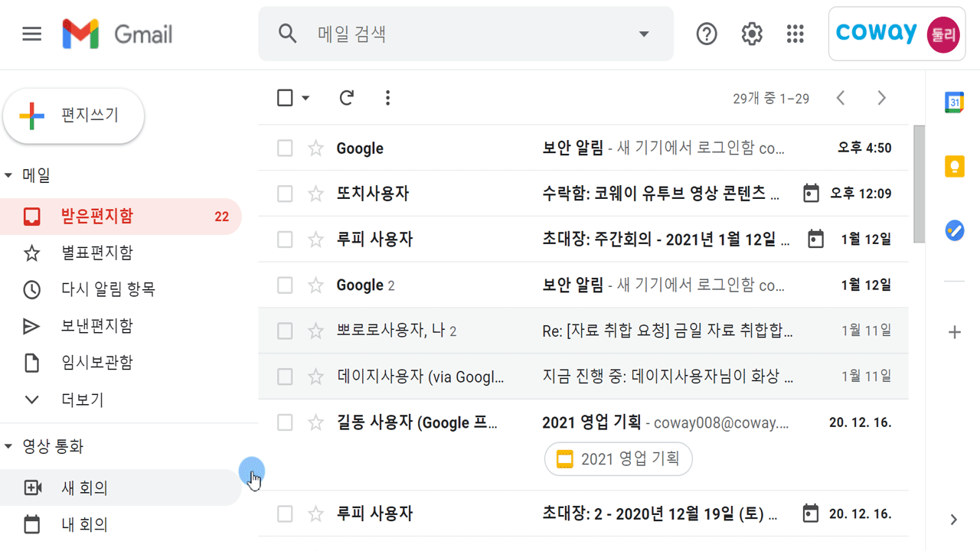Open Google Calendar side panel icon
This screenshot has height=551, width=980.
[954, 102]
